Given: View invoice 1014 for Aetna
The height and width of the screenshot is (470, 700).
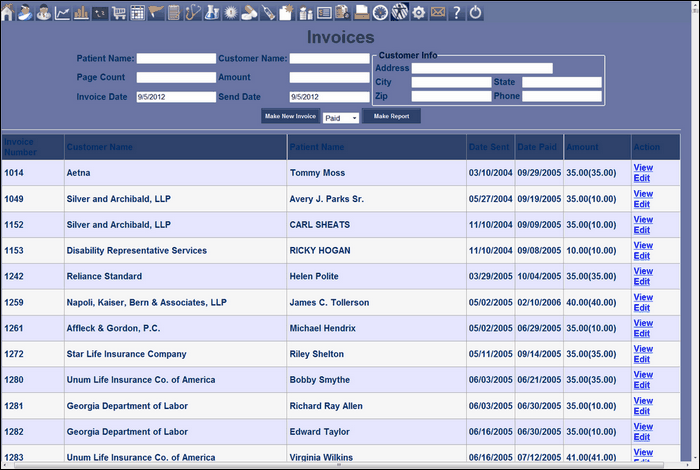Looking at the screenshot, I should [x=643, y=167].
